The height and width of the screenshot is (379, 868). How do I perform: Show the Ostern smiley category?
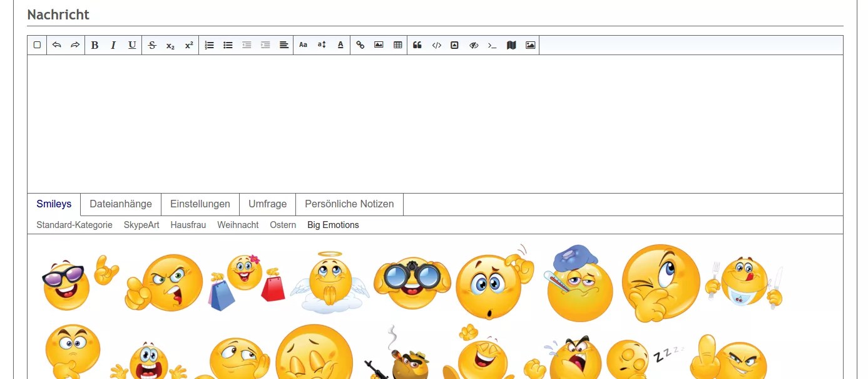pos(283,225)
